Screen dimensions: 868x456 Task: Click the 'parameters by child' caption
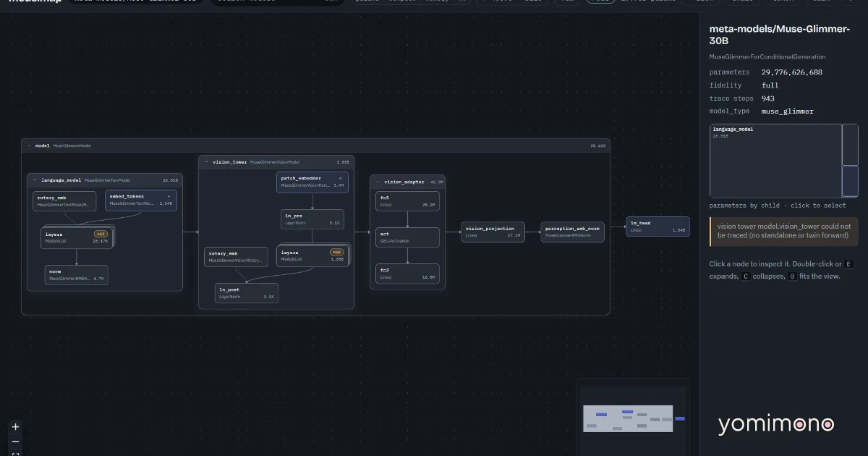(778, 206)
